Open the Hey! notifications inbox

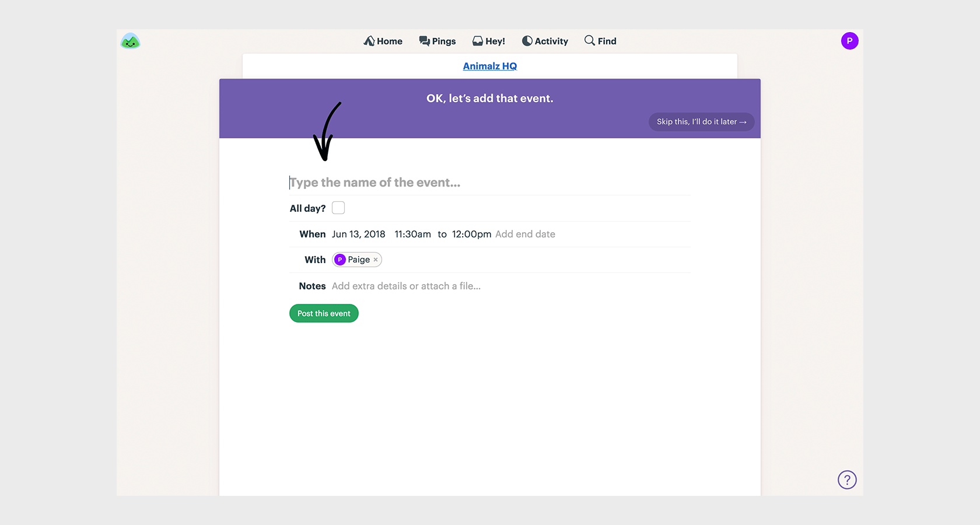click(489, 41)
